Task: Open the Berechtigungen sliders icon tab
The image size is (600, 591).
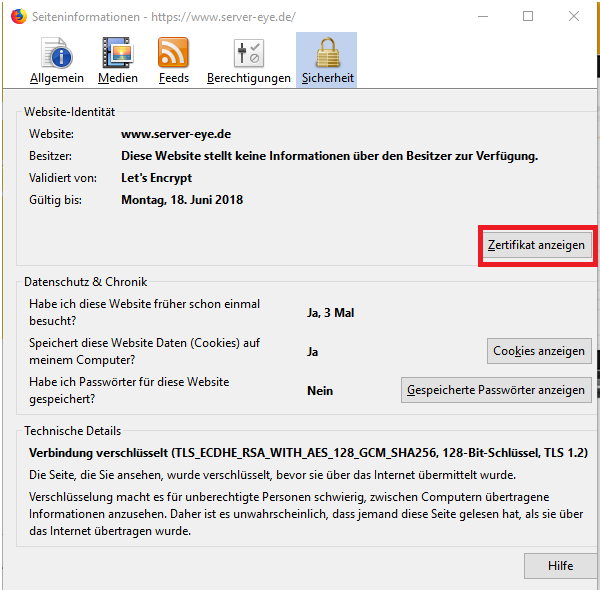Action: (249, 61)
